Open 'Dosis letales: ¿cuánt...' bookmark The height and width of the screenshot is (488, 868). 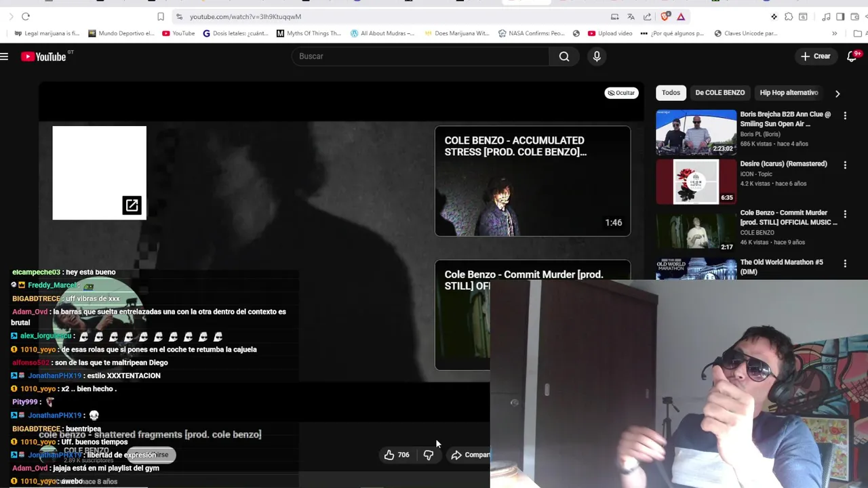coord(236,33)
